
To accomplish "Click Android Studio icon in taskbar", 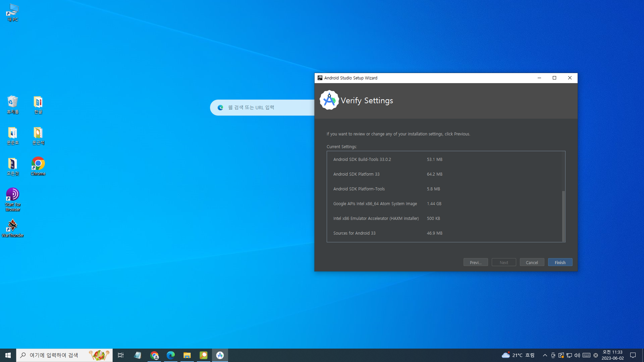I will point(220,355).
